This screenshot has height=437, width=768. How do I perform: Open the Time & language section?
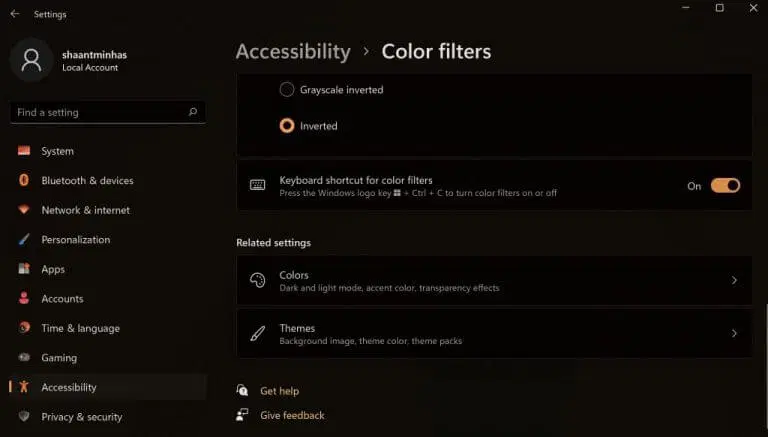coord(80,328)
